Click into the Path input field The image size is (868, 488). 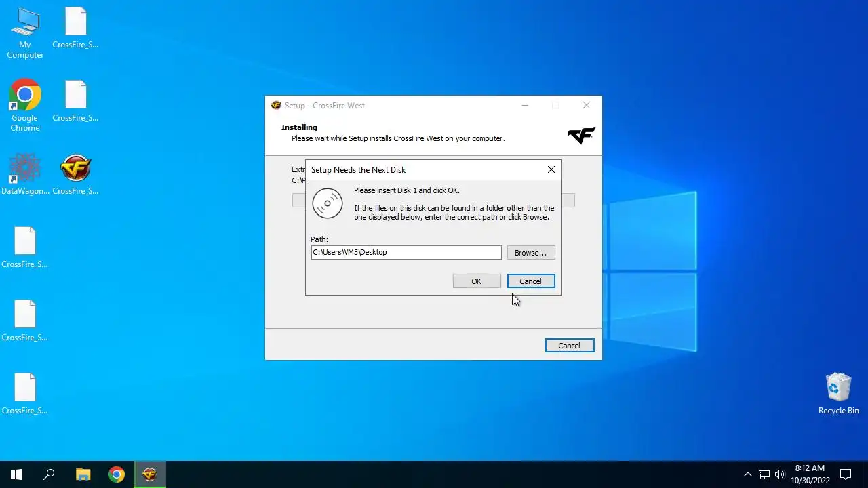(x=406, y=252)
